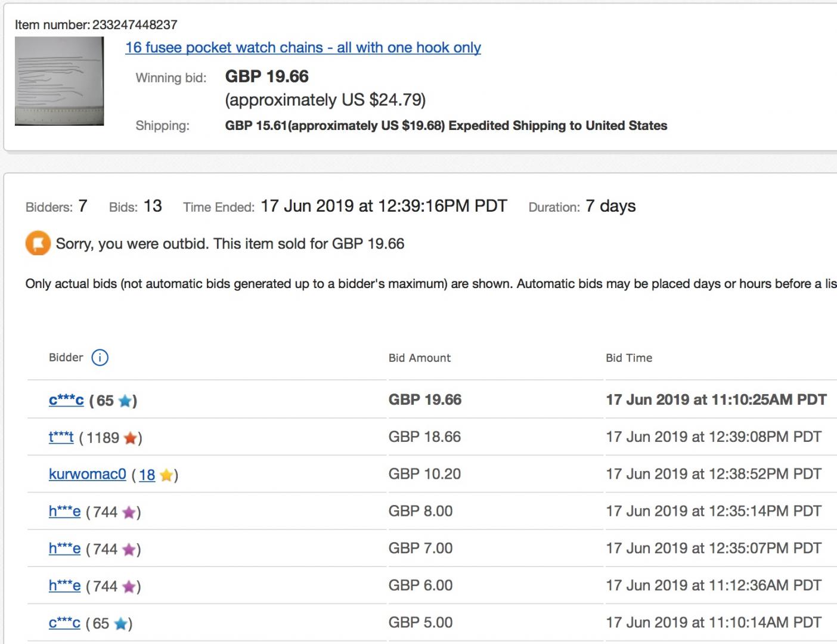Image resolution: width=837 pixels, height=644 pixels.
Task: Click the purple star in the GBP 7.00 row
Action: pyautogui.click(x=128, y=549)
